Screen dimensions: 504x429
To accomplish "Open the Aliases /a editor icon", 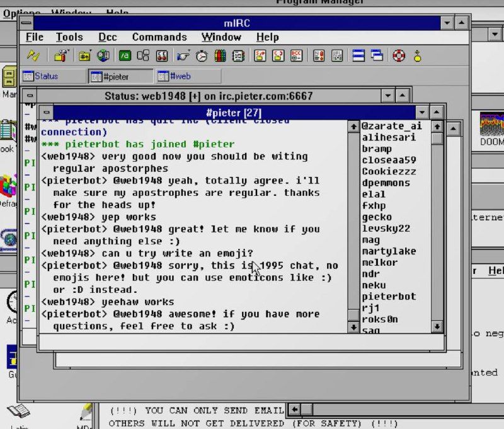I will click(125, 56).
